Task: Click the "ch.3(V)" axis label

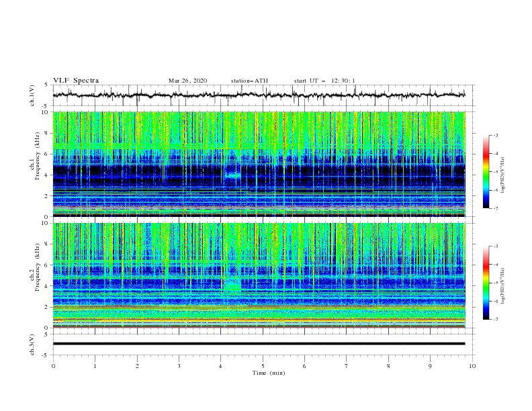Action: tap(32, 345)
